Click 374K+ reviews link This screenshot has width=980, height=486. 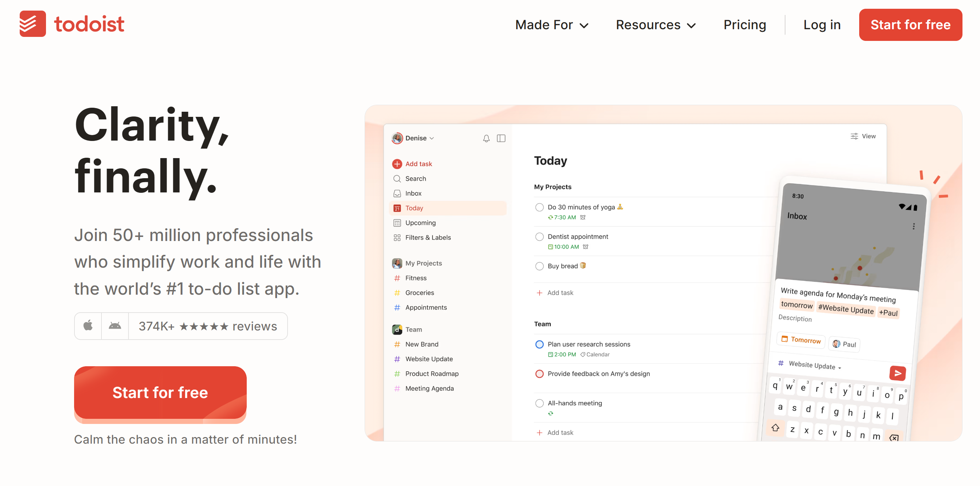coord(208,326)
